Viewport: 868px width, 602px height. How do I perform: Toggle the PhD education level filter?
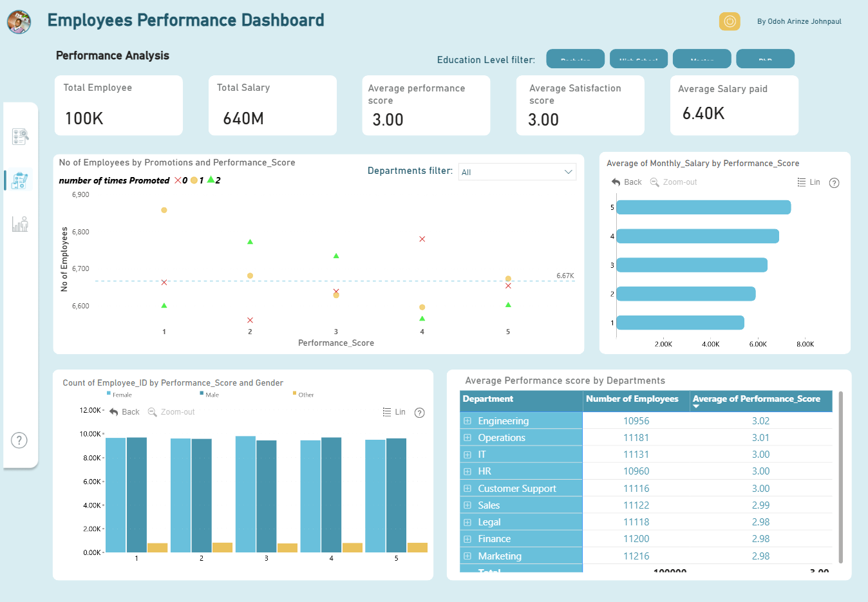(x=765, y=59)
